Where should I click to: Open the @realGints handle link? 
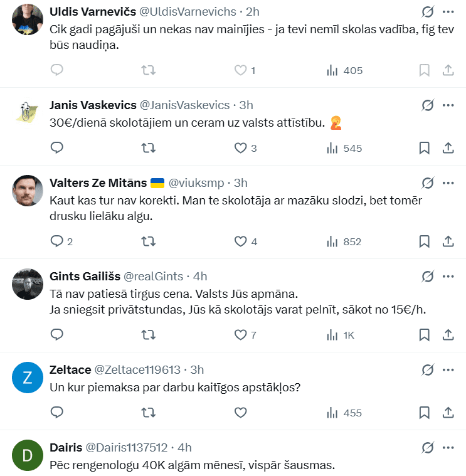click(x=154, y=277)
